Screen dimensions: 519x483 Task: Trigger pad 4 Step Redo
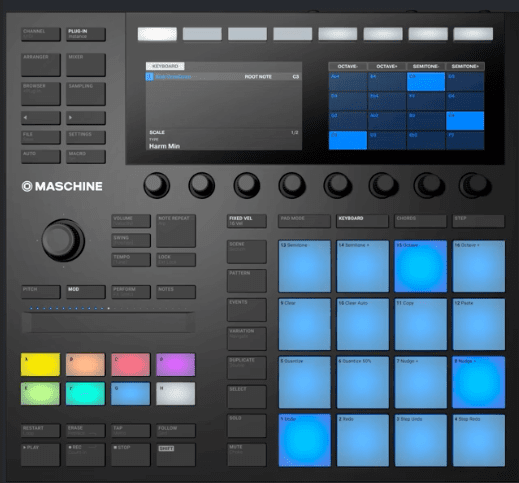[479, 440]
